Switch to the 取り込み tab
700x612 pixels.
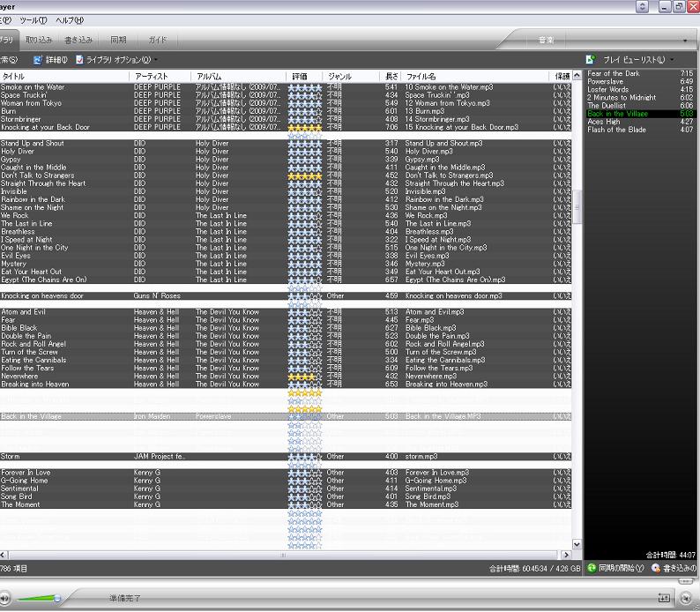[39, 40]
